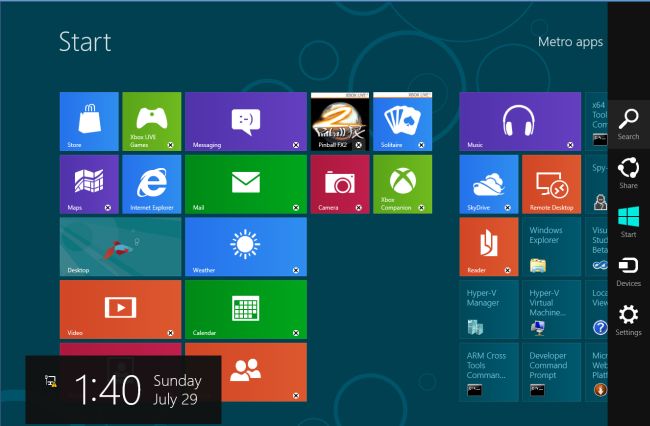The height and width of the screenshot is (426, 650).
Task: Launch Remote Desktop tile
Action: [552, 184]
